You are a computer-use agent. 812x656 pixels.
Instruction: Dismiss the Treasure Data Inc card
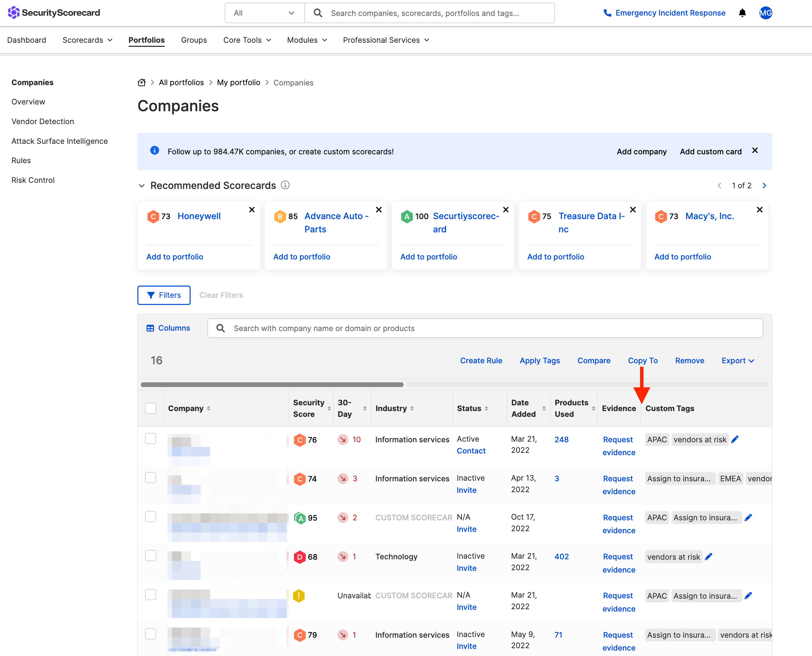pyautogui.click(x=633, y=210)
